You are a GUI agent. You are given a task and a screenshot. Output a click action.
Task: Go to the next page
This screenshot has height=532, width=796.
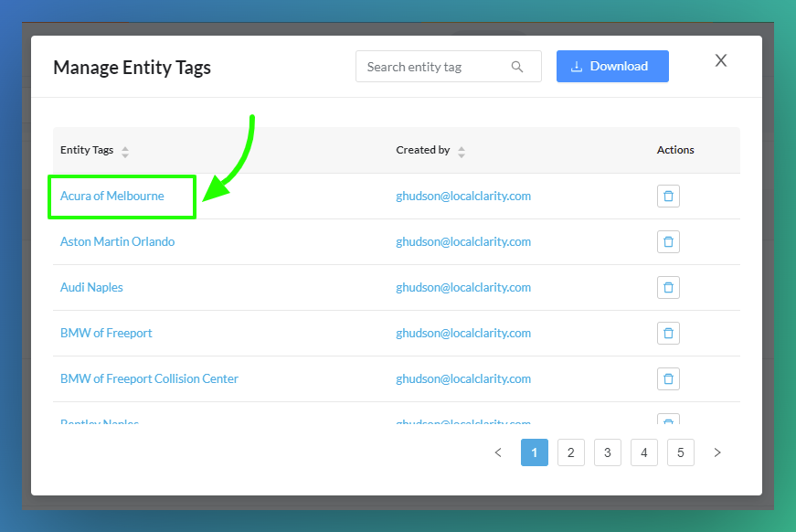click(x=717, y=452)
